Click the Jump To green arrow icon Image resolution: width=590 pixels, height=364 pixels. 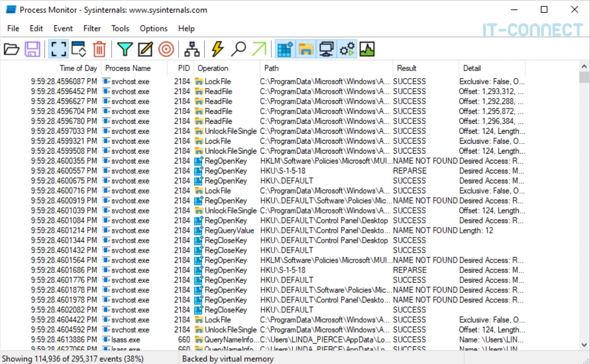[259, 50]
